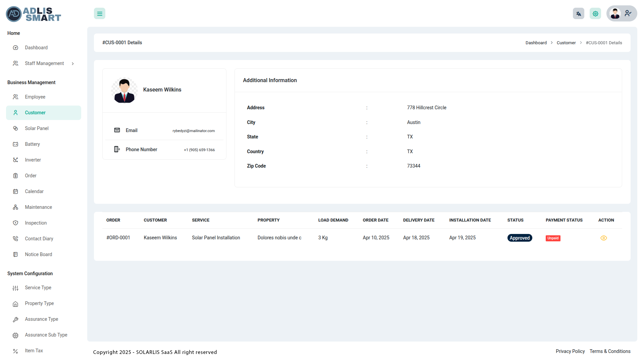Go to Calendar in sidebar
The width and height of the screenshot is (644, 362).
34,191
